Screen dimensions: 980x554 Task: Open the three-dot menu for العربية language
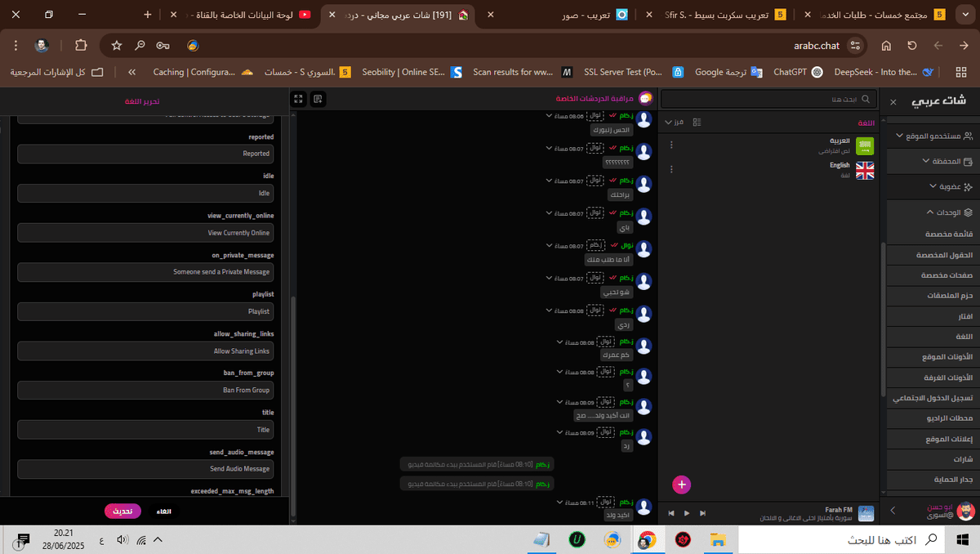tap(671, 145)
